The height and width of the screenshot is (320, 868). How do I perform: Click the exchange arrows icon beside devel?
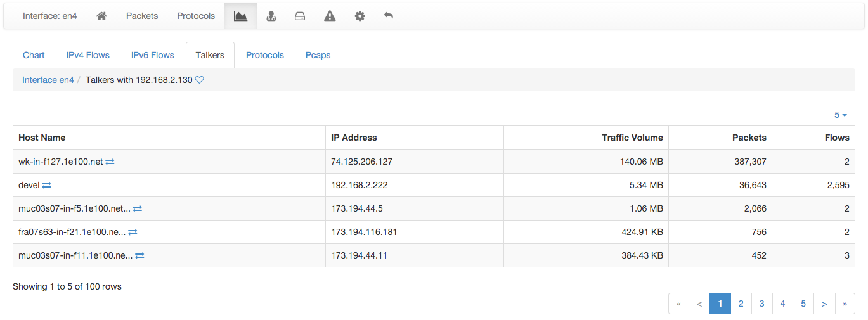pos(46,185)
